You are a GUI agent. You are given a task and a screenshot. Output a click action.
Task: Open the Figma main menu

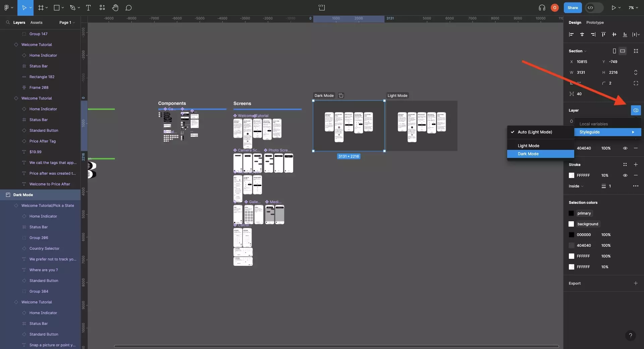coord(7,8)
